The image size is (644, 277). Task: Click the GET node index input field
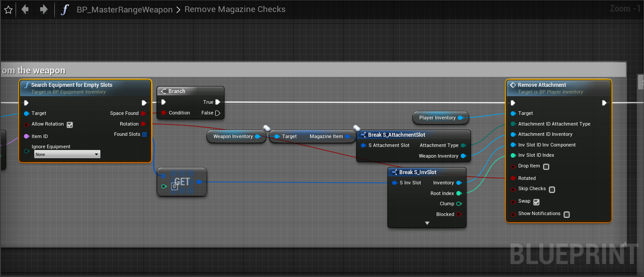pyautogui.click(x=174, y=187)
